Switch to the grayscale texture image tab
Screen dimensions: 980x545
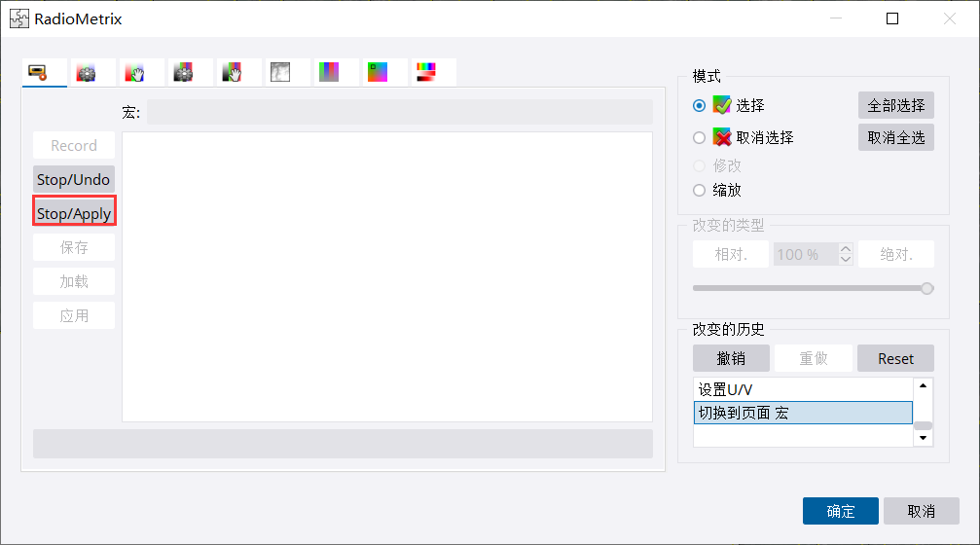click(280, 73)
